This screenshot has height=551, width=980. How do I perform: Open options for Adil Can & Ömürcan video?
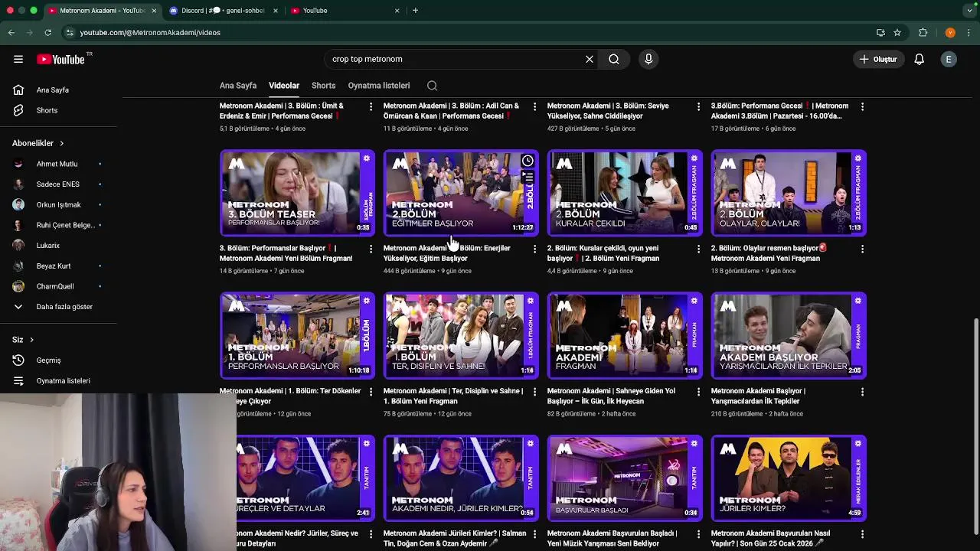534,106
